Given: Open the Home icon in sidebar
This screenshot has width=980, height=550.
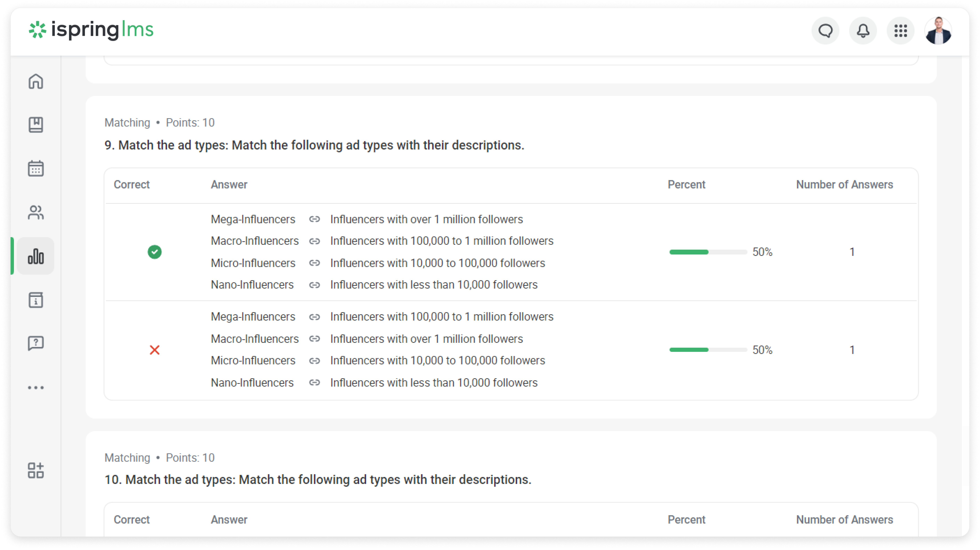Looking at the screenshot, I should tap(36, 81).
